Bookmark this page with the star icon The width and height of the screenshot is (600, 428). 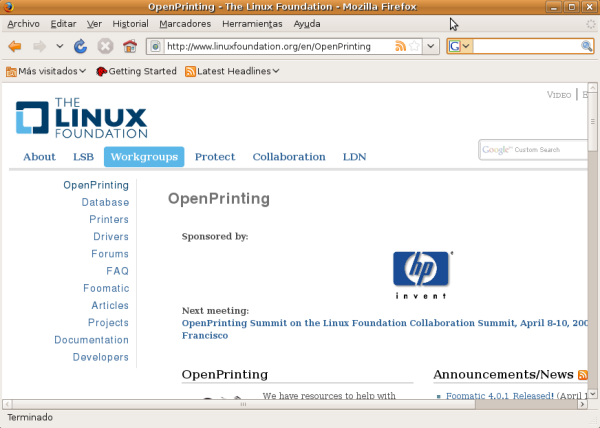[414, 46]
